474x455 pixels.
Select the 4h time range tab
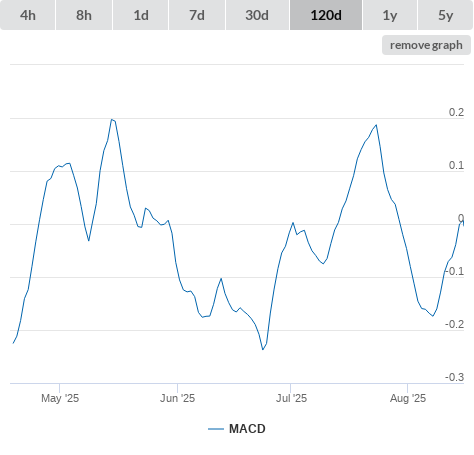click(28, 15)
